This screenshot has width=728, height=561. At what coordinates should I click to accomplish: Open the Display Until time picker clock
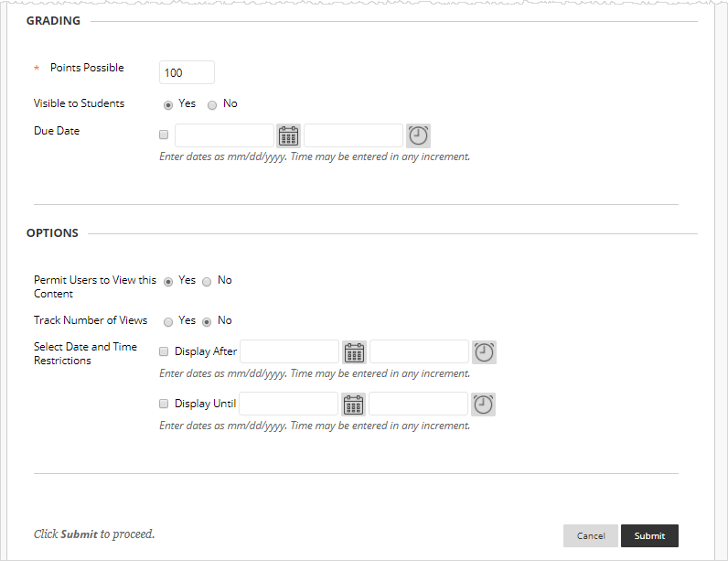pyautogui.click(x=484, y=405)
